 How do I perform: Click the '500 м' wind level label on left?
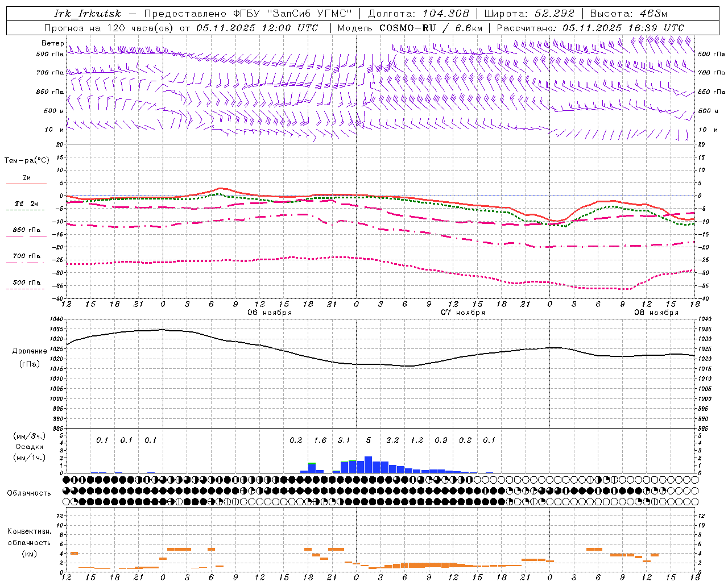54,111
